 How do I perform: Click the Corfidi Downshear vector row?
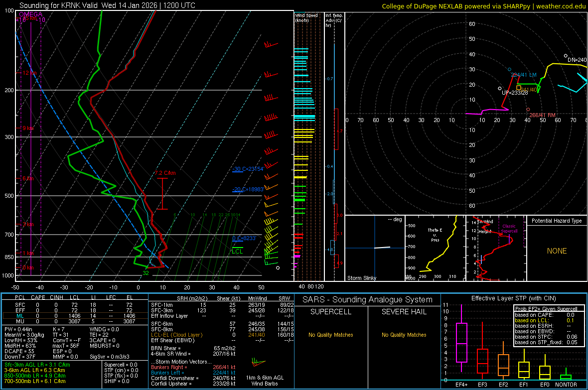193,378
